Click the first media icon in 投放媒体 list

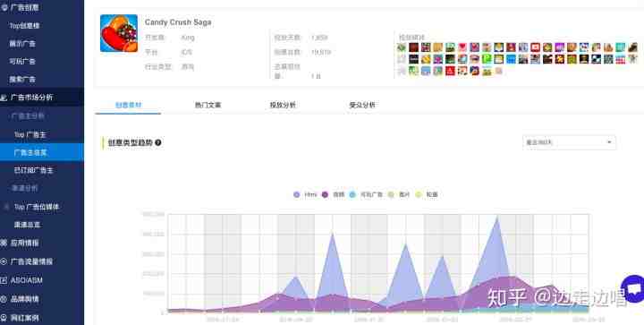[402, 47]
